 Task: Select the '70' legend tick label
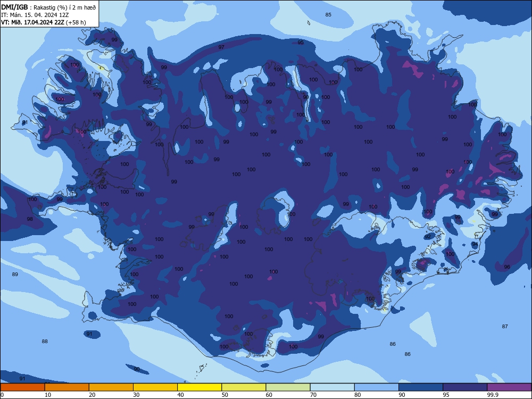click(313, 395)
